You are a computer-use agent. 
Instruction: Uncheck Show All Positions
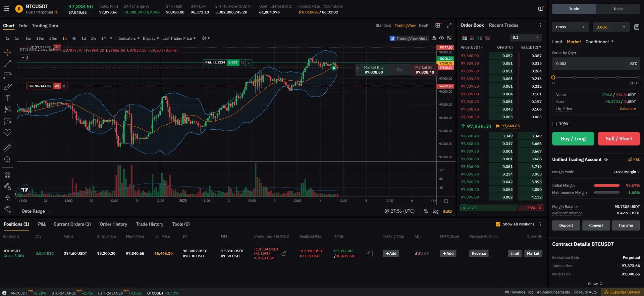click(x=498, y=224)
